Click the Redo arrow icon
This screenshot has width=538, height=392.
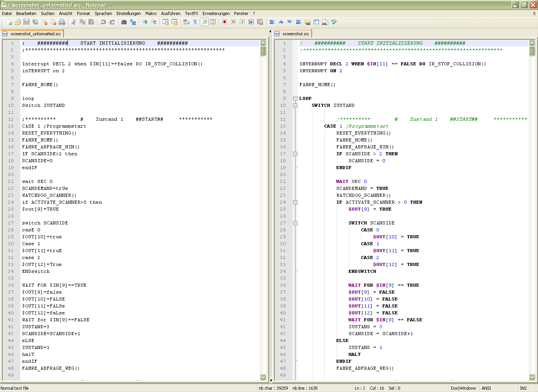(x=112, y=22)
